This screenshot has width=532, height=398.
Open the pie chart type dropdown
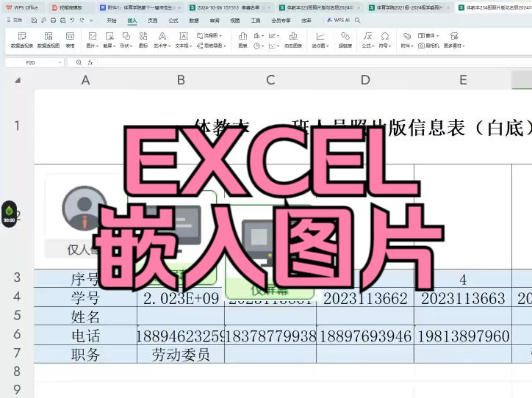tap(259, 46)
